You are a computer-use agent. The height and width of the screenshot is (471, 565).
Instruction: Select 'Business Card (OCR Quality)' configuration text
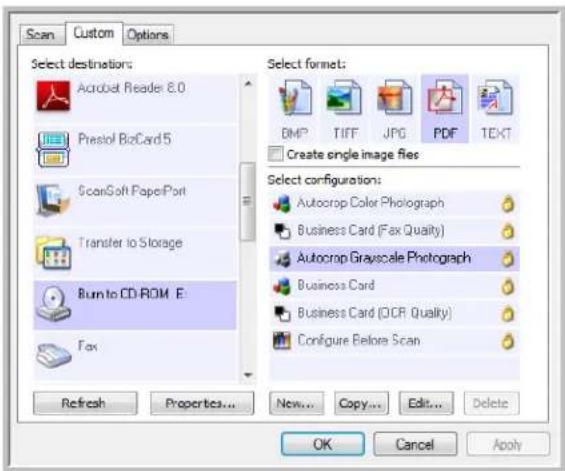374,313
